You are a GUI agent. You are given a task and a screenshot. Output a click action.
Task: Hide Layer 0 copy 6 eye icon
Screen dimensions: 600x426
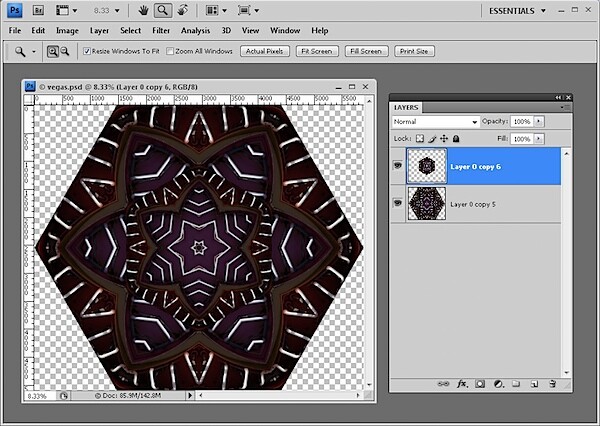point(398,166)
